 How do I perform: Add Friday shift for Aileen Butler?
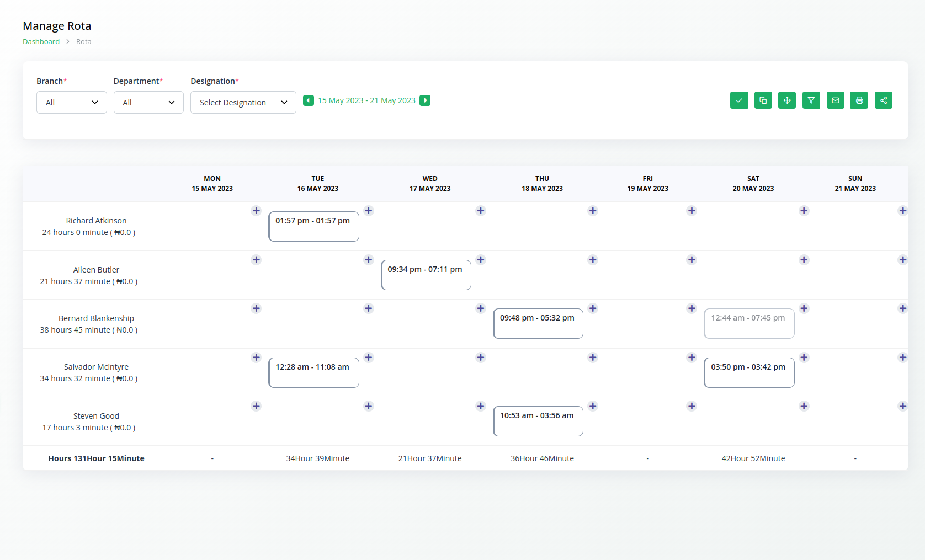(692, 260)
